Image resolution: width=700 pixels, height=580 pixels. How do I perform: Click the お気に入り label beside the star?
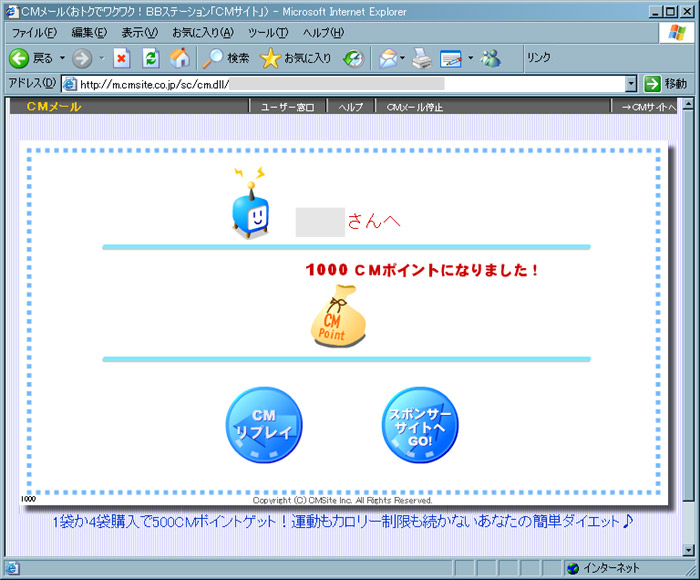[308, 58]
